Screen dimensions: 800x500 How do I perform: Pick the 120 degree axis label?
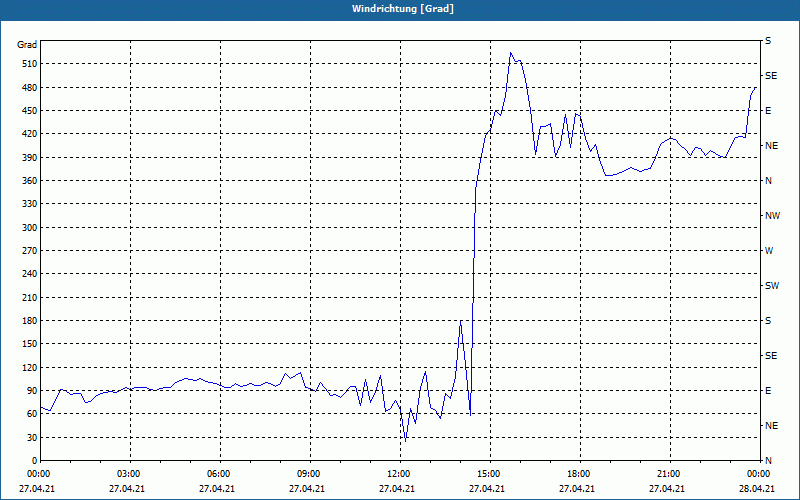[30, 367]
